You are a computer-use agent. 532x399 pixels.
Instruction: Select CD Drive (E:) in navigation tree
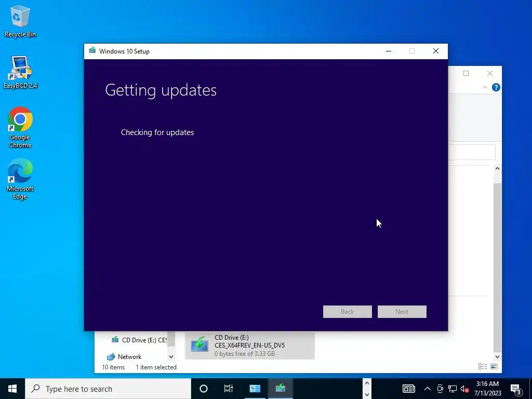pyautogui.click(x=139, y=340)
